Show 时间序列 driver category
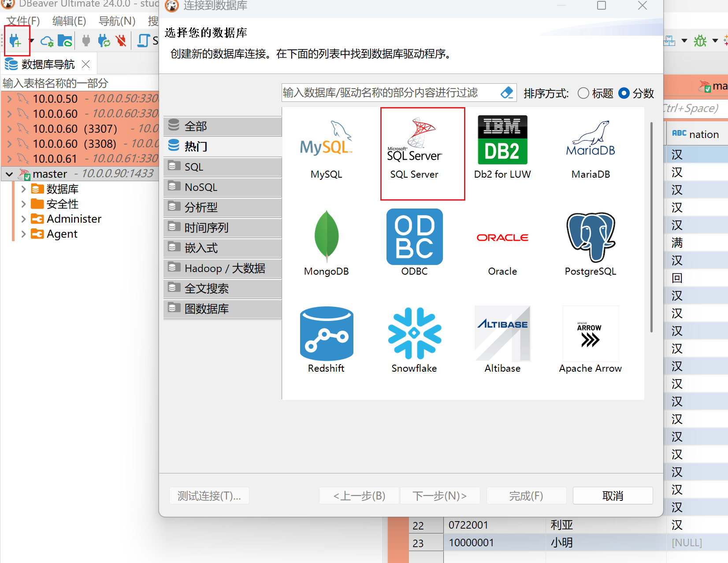728x563 pixels. pyautogui.click(x=223, y=227)
